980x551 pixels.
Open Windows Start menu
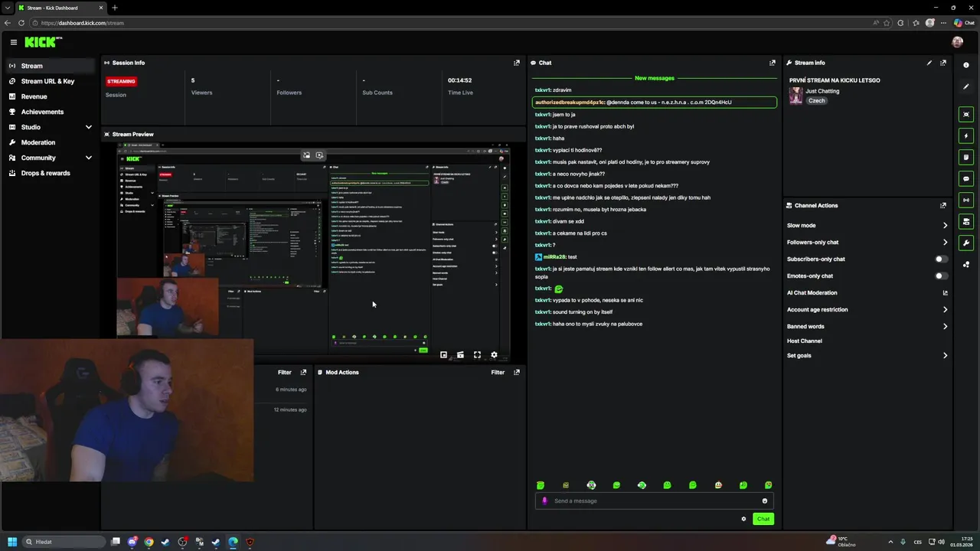tap(12, 542)
